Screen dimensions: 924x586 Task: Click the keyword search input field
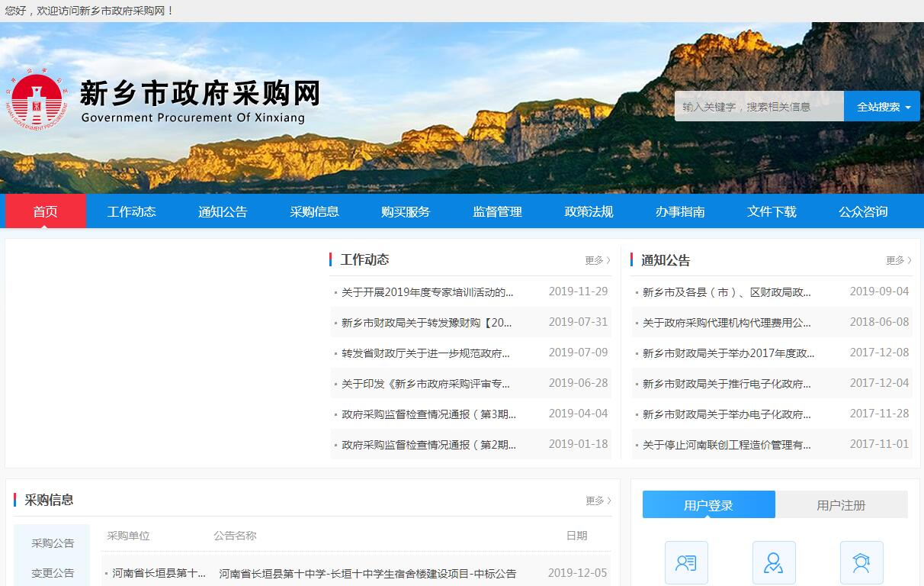759,107
